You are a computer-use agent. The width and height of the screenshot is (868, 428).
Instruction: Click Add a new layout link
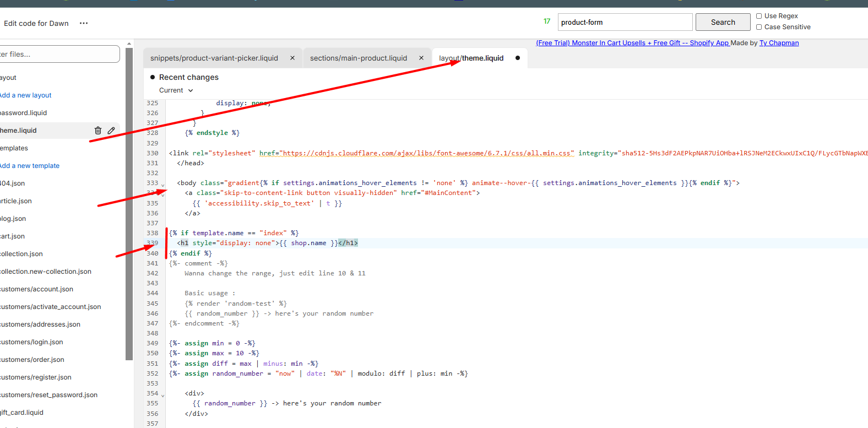click(x=25, y=95)
